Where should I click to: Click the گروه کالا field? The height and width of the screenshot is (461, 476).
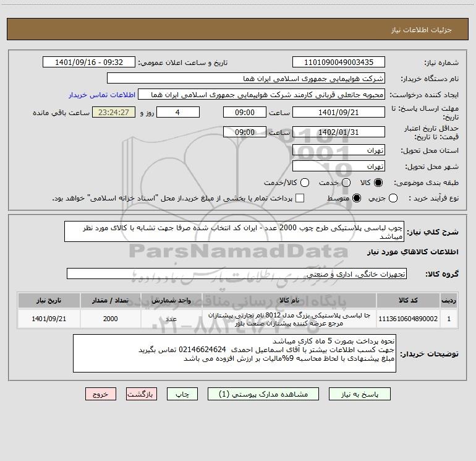[237, 274]
